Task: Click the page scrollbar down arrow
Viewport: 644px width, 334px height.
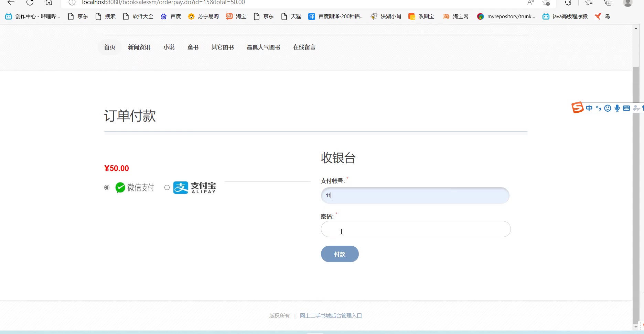Action: (x=636, y=327)
